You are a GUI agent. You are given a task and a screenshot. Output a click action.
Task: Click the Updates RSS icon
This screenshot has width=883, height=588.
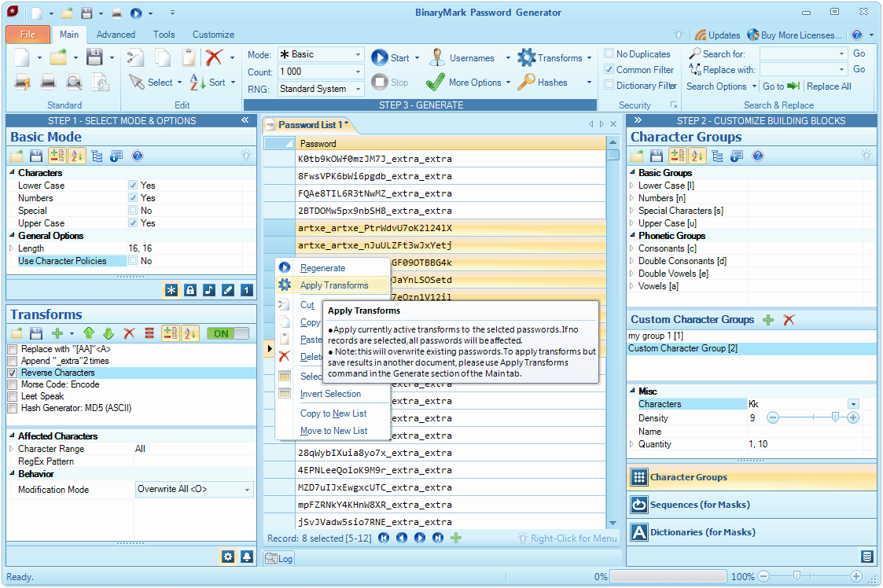[700, 35]
